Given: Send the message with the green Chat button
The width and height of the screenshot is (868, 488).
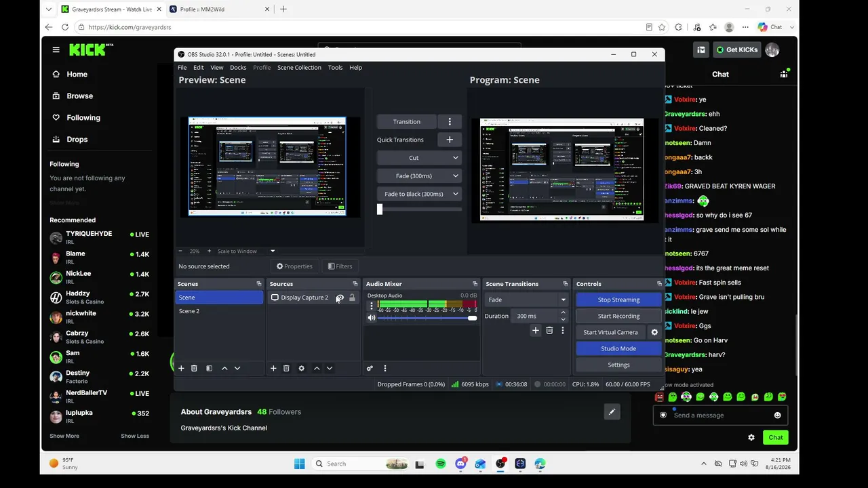Looking at the screenshot, I should point(776,437).
